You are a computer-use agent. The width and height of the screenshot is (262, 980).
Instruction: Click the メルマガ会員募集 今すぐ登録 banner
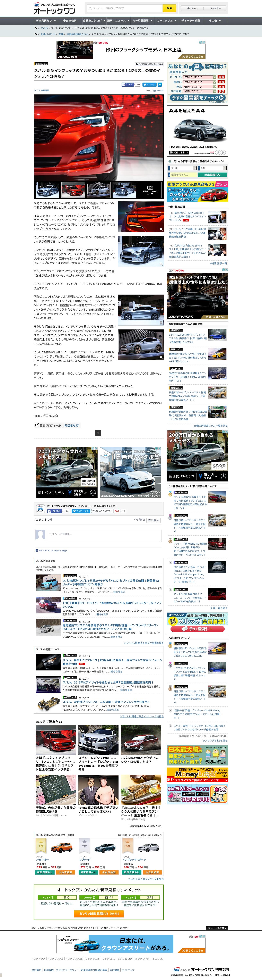[197, 623]
